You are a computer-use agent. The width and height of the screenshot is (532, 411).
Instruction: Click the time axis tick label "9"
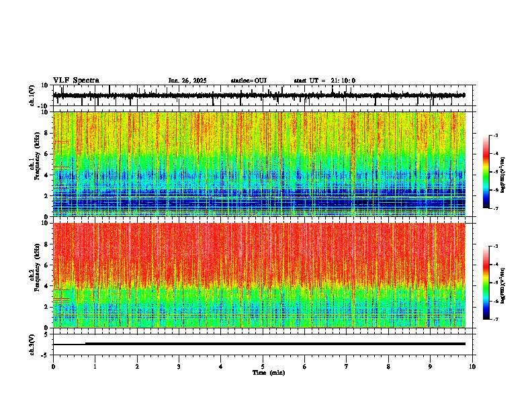coord(430,367)
